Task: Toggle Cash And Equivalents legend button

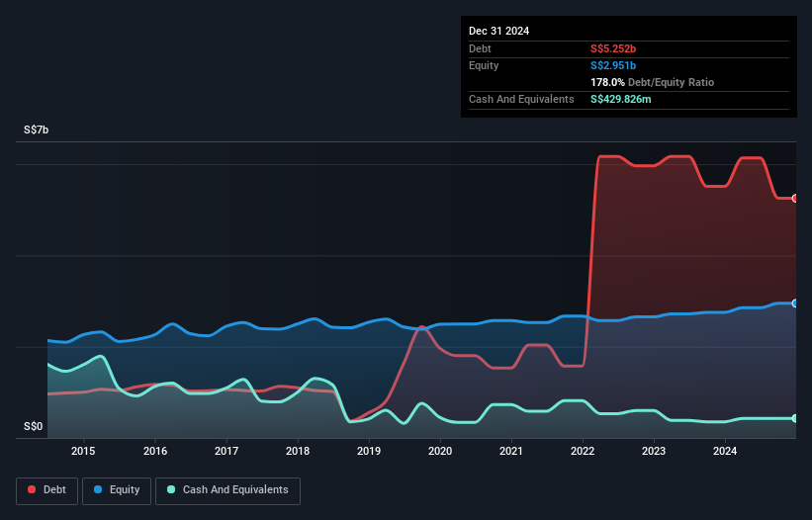Action: 227,490
